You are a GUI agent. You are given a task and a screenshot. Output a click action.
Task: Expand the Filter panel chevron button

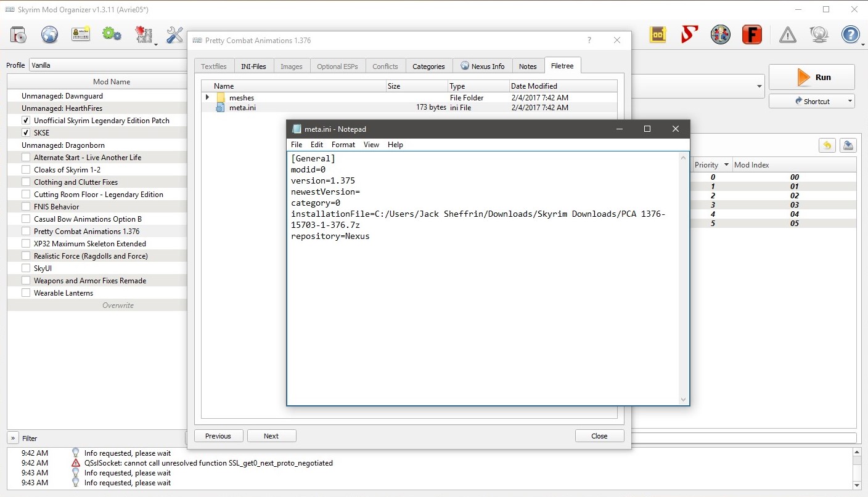click(13, 438)
